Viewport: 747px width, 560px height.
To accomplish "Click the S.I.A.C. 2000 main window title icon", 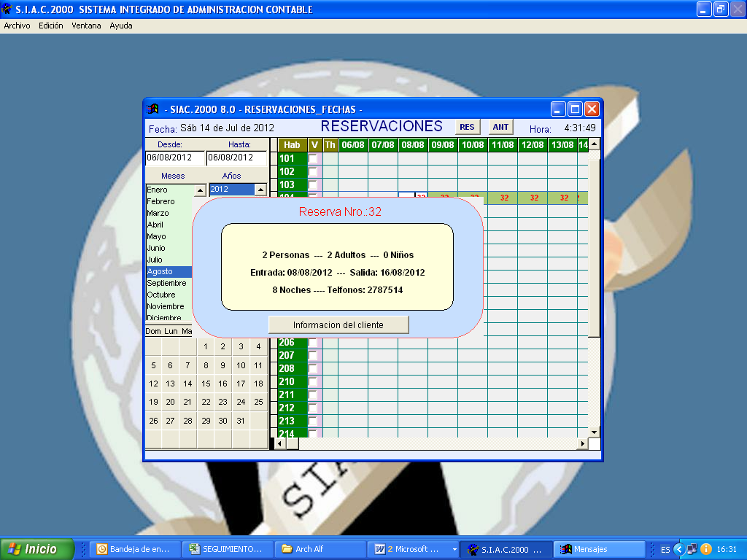I will click(7, 9).
